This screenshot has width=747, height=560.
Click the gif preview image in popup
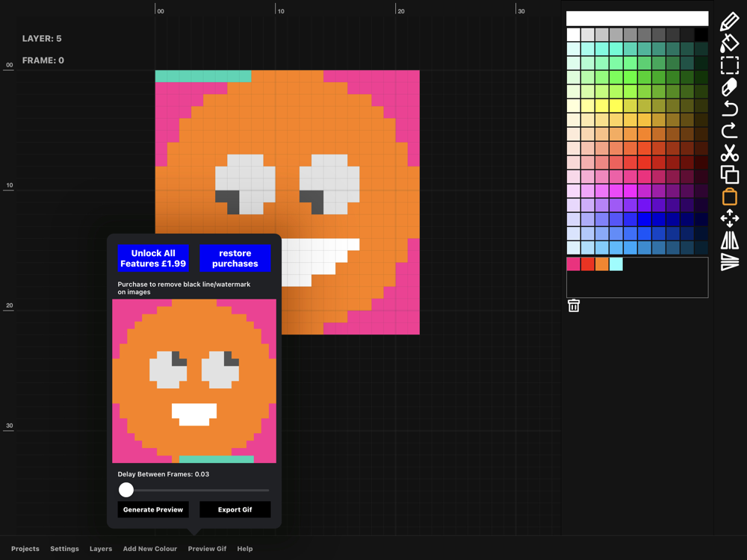point(194,381)
